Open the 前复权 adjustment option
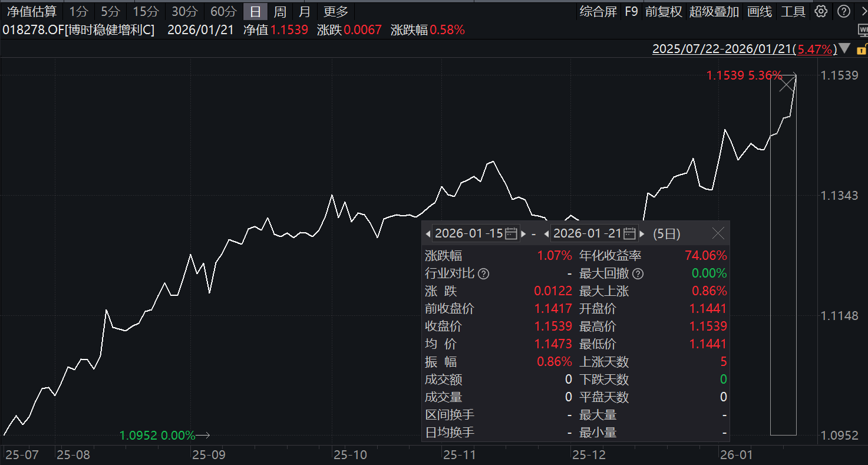The width and height of the screenshot is (868, 465). pos(664,11)
